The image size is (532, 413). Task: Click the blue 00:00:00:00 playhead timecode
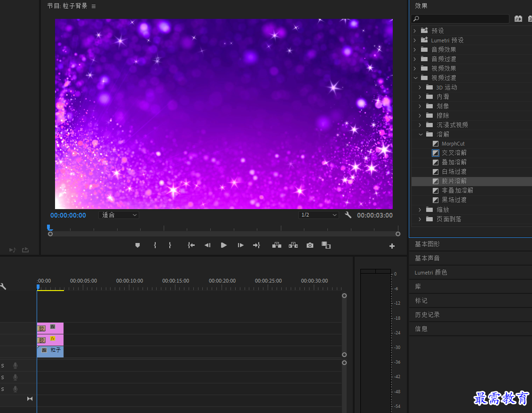click(68, 215)
